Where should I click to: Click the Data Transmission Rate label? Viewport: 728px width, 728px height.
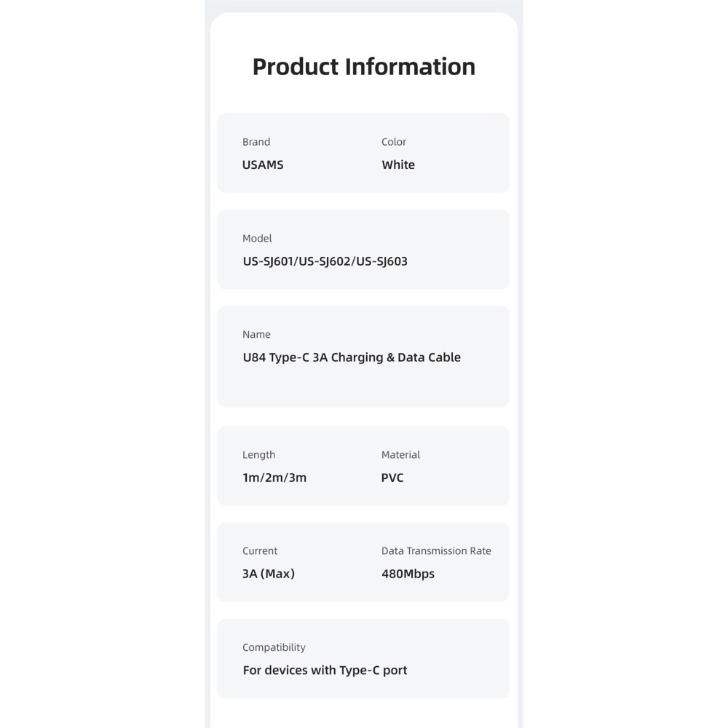coord(436,551)
